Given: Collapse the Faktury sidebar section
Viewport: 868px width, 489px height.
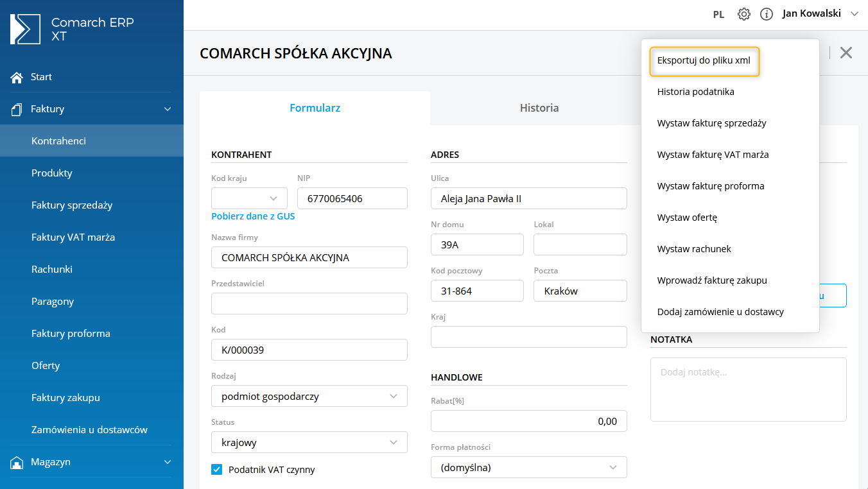Looking at the screenshot, I should 168,109.
